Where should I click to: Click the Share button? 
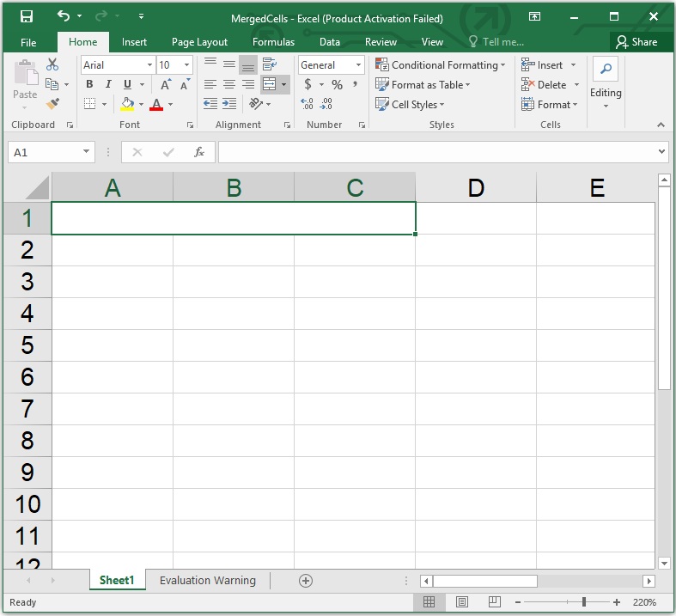[x=636, y=42]
